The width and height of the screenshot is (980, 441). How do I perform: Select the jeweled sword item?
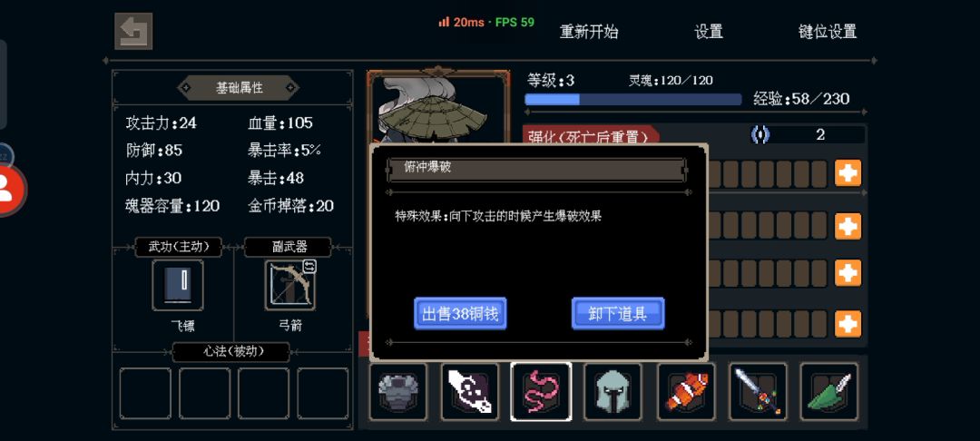coord(758,392)
